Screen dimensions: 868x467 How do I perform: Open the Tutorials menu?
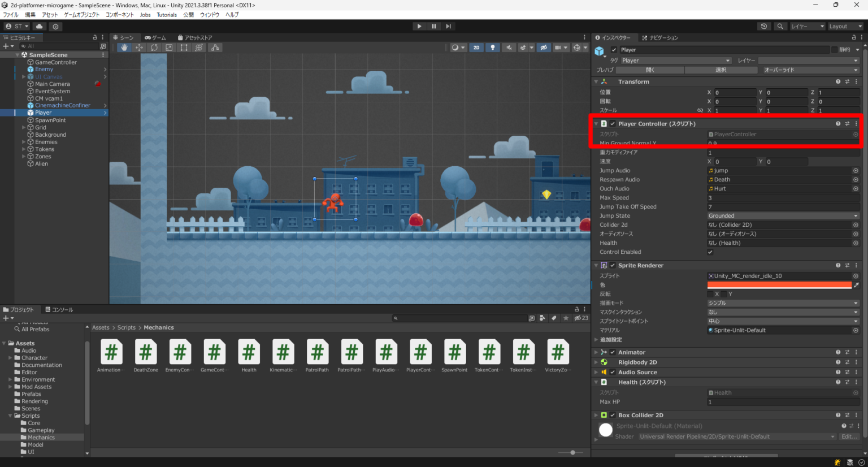167,15
